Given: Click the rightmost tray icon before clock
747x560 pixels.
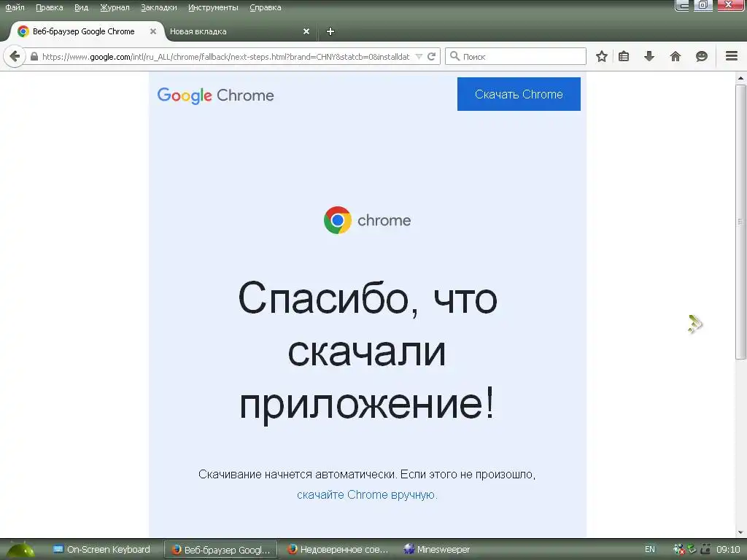Looking at the screenshot, I should click(705, 549).
